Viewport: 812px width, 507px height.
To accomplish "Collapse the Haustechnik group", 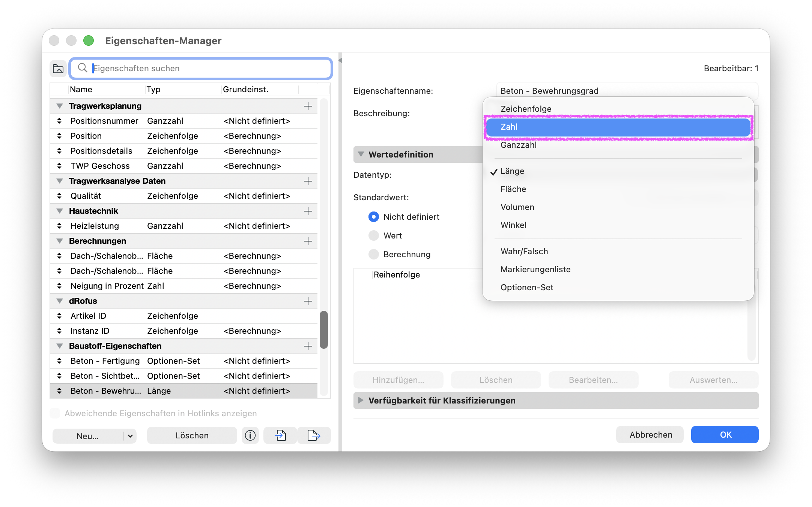I will 60,211.
